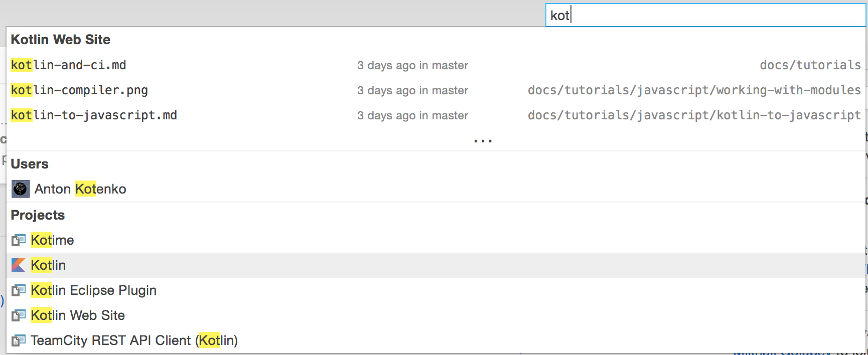Click Anton Kotenko's avatar icon
This screenshot has height=355, width=868.
coord(21,189)
